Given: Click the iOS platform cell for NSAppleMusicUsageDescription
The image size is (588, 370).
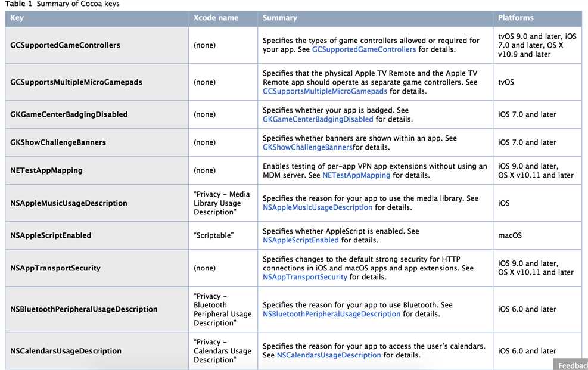Looking at the screenshot, I should coord(537,203).
